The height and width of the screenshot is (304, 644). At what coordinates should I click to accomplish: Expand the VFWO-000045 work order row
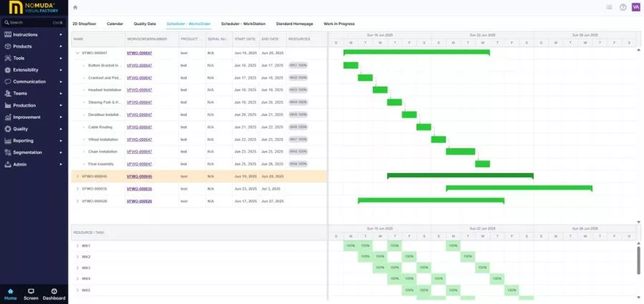(x=77, y=176)
